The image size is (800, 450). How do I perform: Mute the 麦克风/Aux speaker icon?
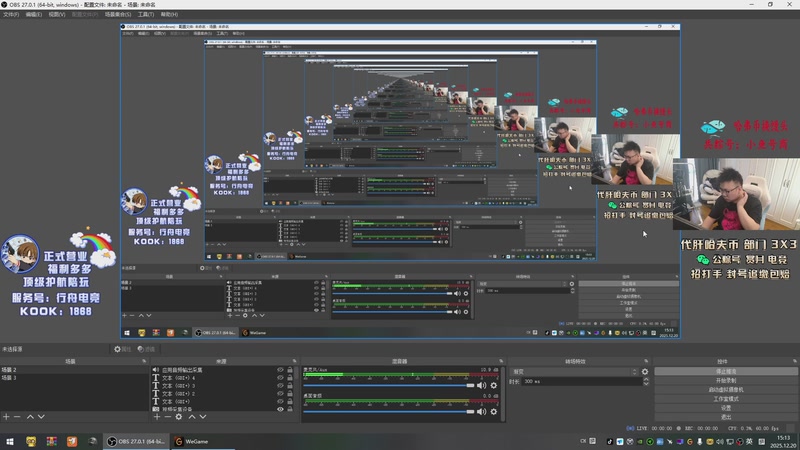[x=481, y=385]
